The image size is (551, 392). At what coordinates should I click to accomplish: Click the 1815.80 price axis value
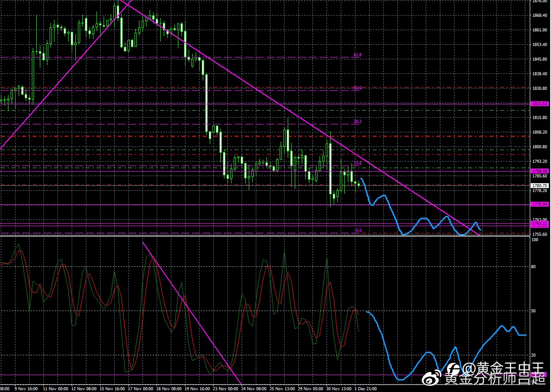(x=539, y=118)
